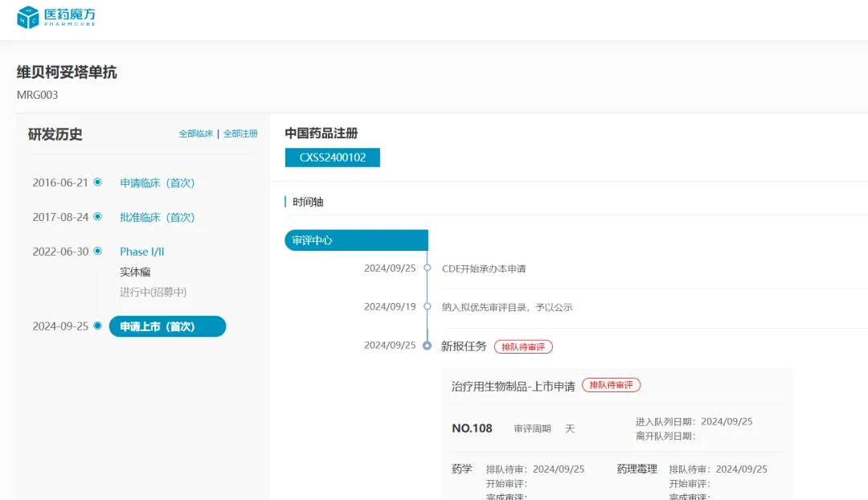Open 全部临床 link
The height and width of the screenshot is (500, 868).
point(195,134)
